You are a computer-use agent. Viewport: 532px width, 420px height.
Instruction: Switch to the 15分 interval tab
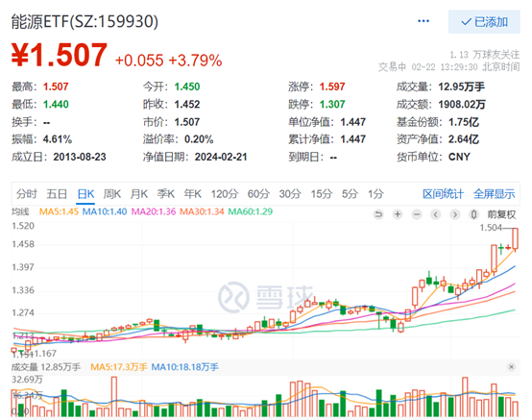pos(322,194)
